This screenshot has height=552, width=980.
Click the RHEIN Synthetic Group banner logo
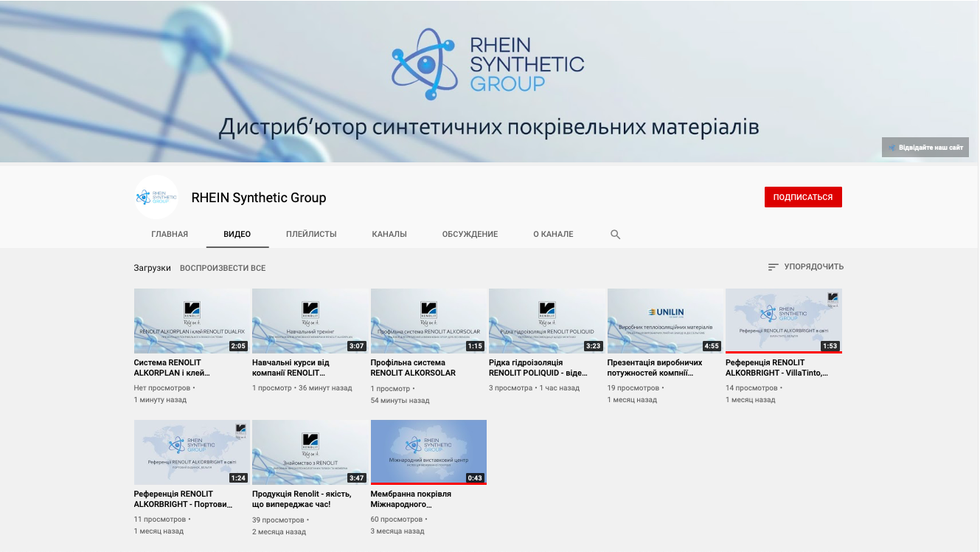[x=487, y=65]
